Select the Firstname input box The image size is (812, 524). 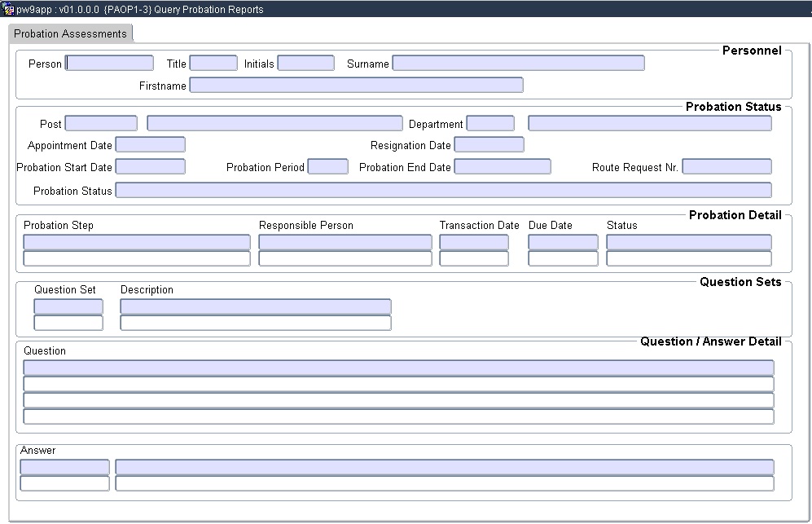356,86
